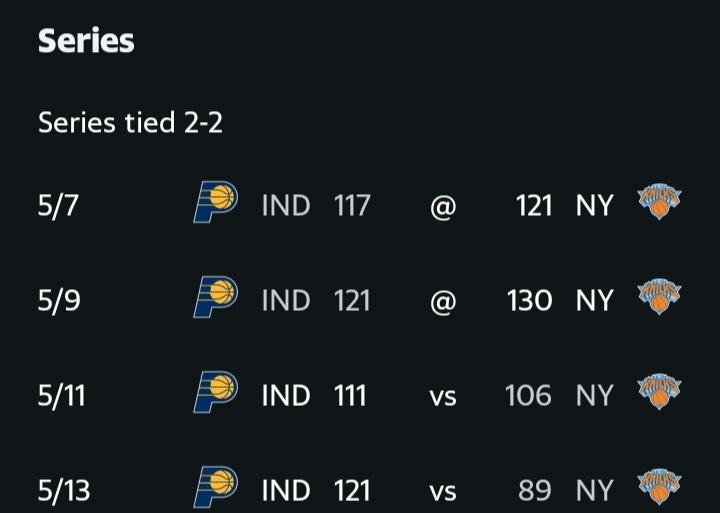
Task: Select the 5/11 game date
Action: click(62, 395)
